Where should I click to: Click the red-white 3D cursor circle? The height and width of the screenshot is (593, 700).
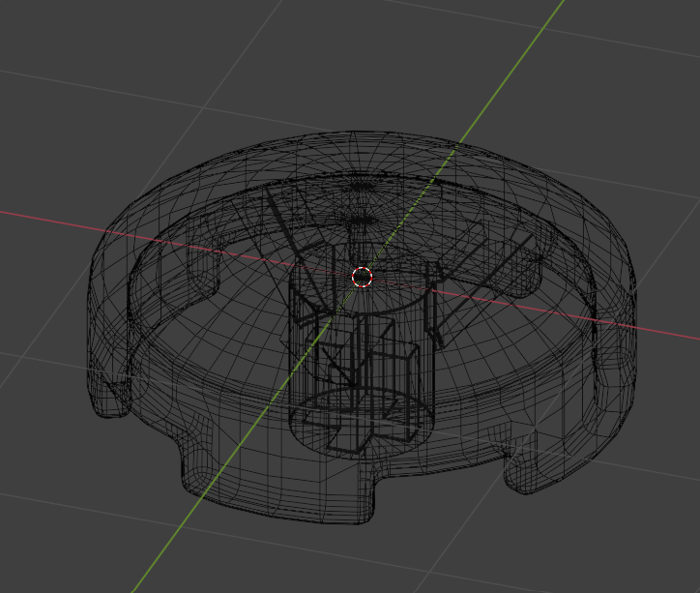click(x=362, y=278)
